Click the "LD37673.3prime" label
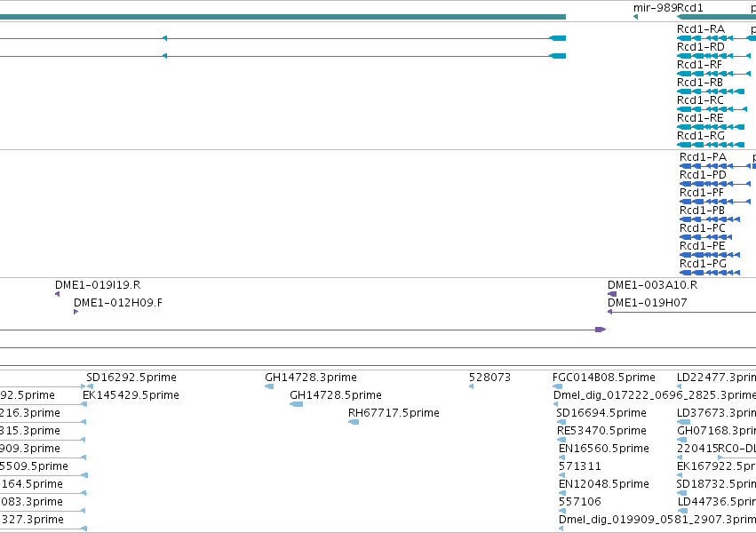This screenshot has width=756, height=533. click(716, 413)
